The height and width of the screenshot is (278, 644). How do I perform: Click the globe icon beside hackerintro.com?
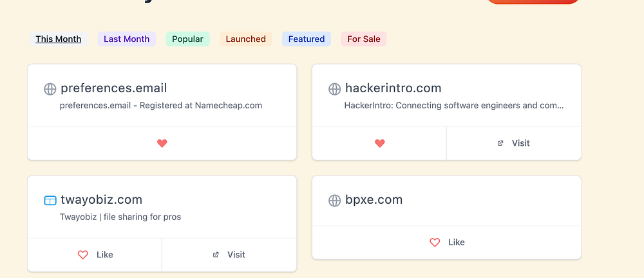coord(335,89)
